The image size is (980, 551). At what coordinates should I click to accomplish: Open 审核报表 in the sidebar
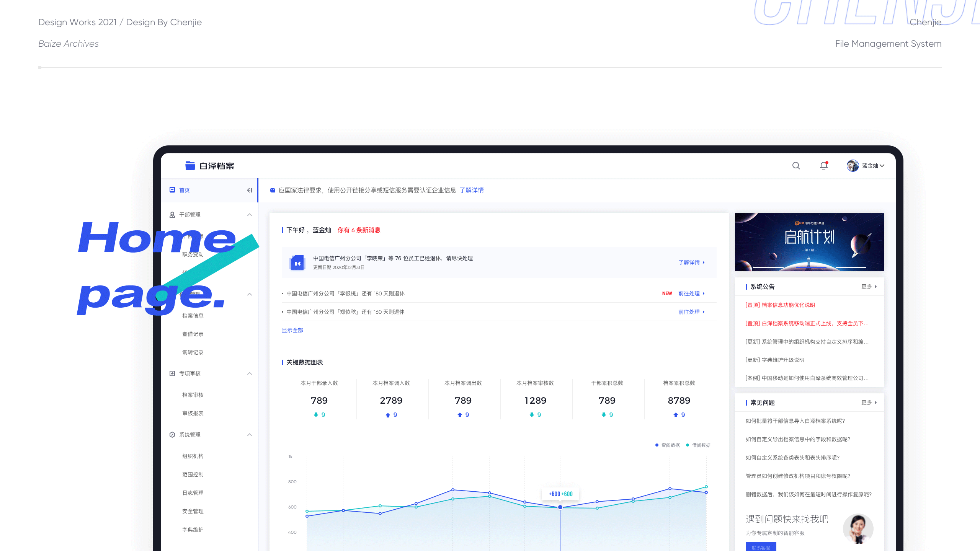193,413
